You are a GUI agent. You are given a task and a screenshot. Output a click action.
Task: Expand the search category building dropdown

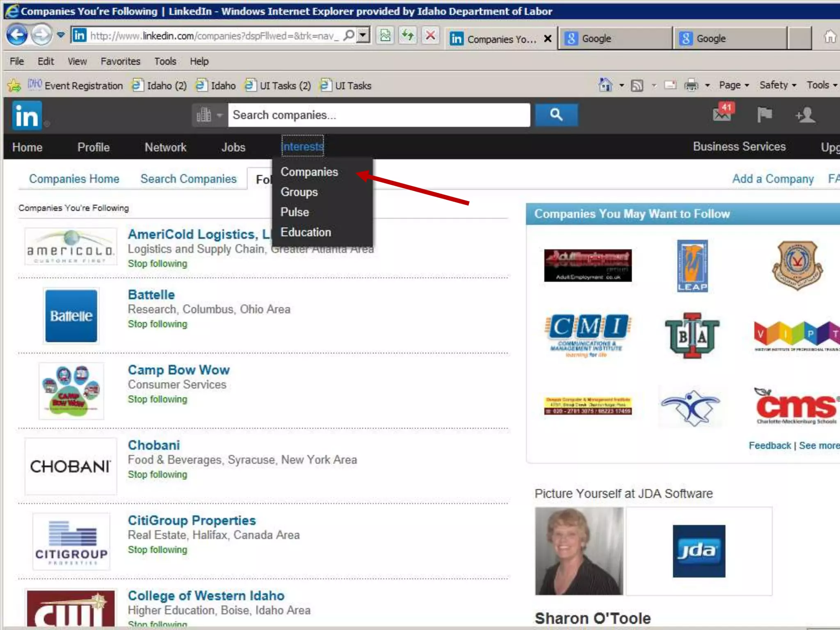click(x=209, y=115)
